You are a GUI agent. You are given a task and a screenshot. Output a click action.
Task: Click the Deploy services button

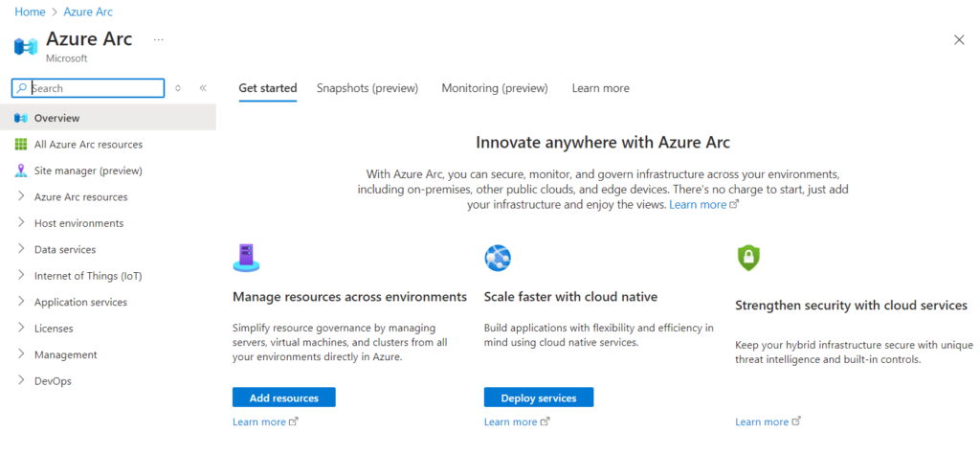tap(539, 398)
